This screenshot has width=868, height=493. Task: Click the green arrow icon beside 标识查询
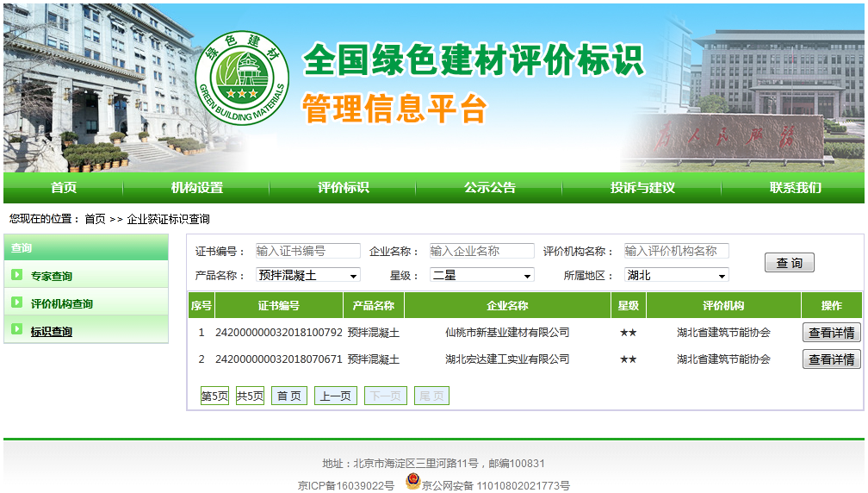[17, 330]
